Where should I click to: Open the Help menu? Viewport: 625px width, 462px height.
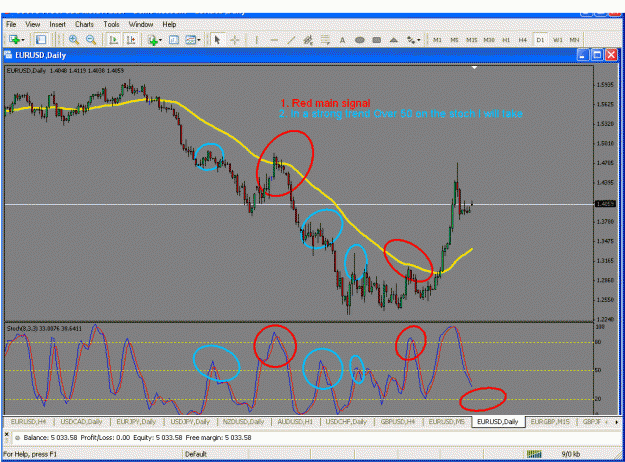169,24
